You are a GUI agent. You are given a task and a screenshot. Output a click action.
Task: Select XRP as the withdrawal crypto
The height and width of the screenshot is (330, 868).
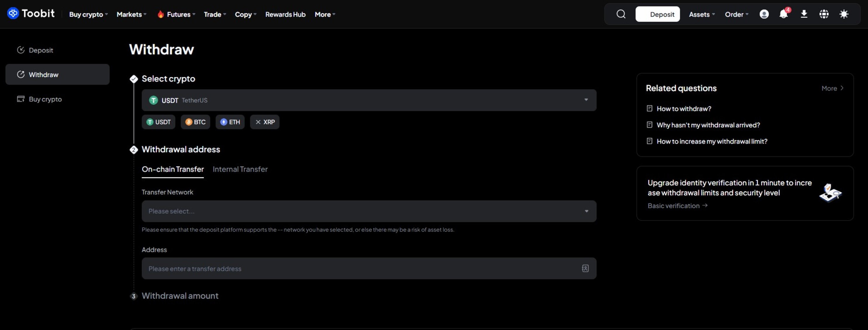265,122
